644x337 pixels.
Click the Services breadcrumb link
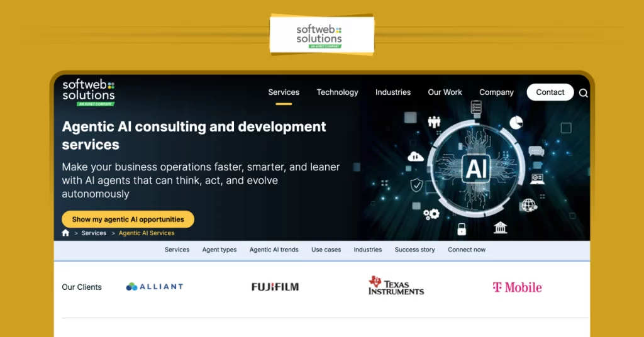coord(94,233)
